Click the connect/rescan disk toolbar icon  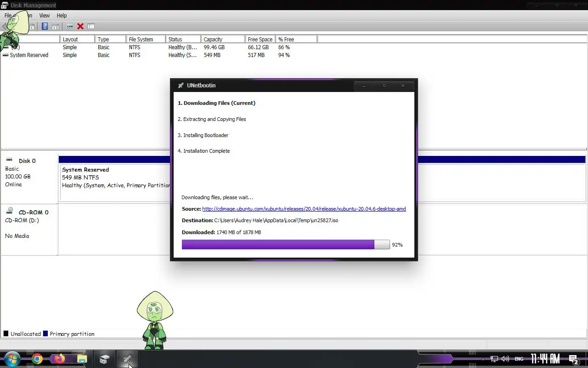click(70, 27)
